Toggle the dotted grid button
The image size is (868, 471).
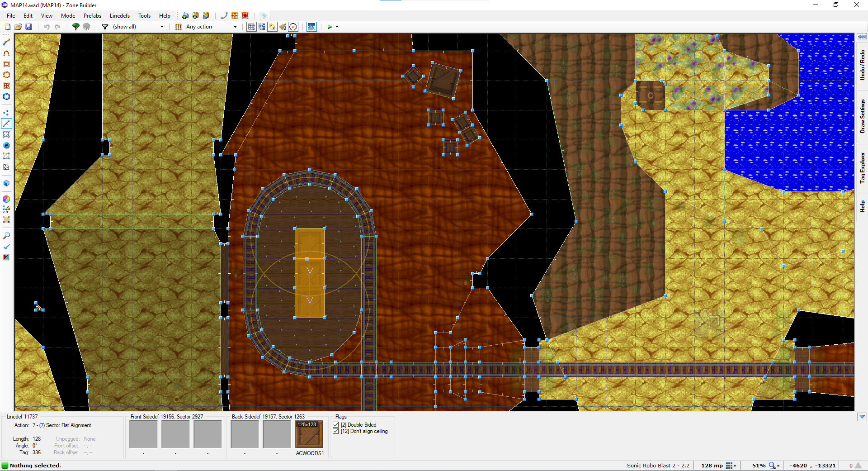[262, 27]
